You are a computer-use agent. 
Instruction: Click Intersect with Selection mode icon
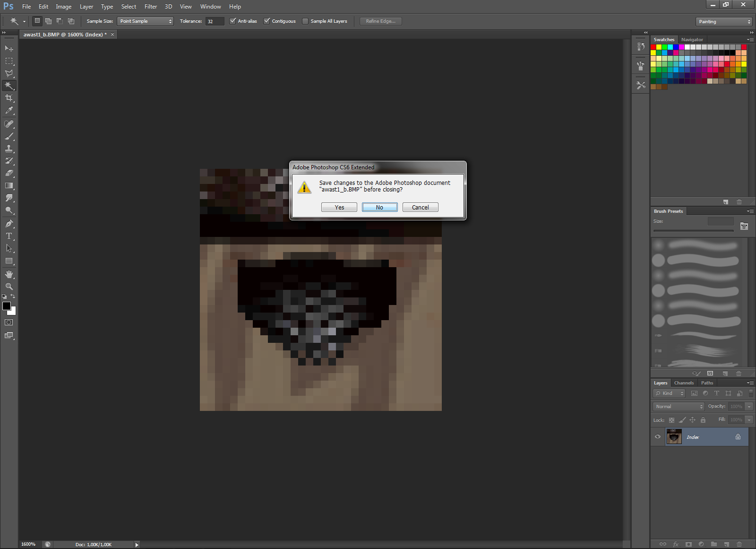[x=71, y=21]
